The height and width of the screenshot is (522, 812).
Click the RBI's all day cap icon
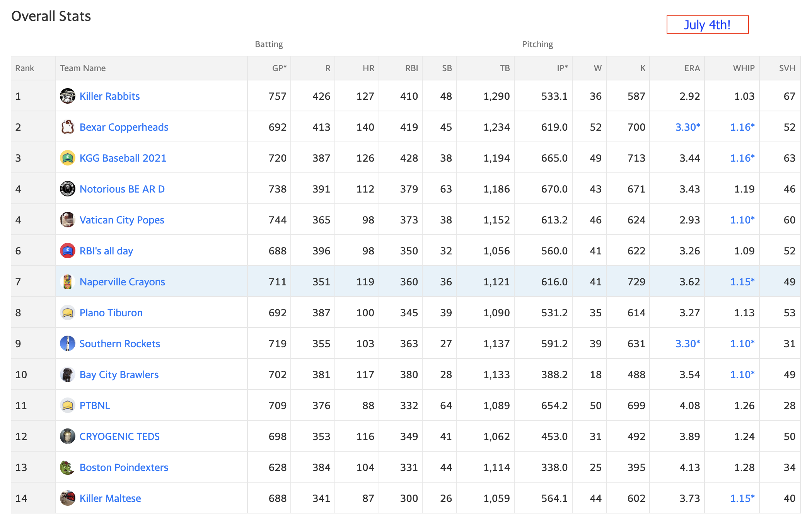coord(68,251)
